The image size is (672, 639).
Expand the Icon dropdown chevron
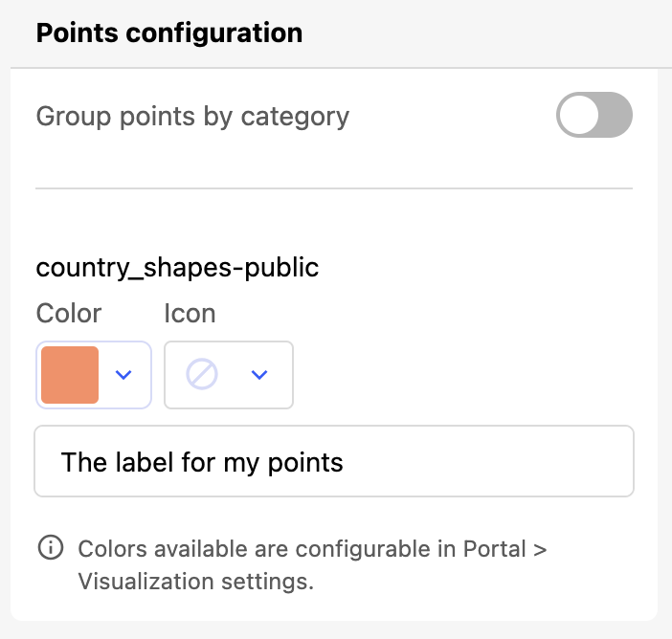coord(258,375)
